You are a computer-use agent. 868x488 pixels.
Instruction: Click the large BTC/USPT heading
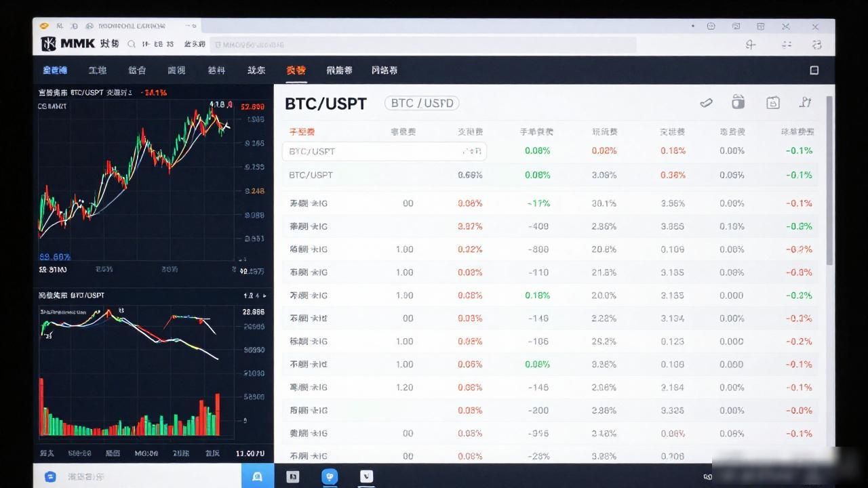point(325,104)
